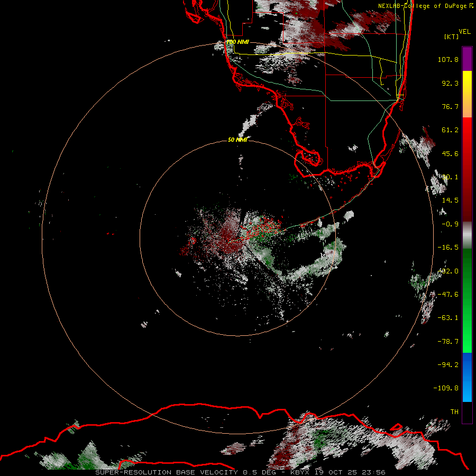Click the 107.8 velocity scale value
The image size is (476, 476).
click(x=448, y=59)
